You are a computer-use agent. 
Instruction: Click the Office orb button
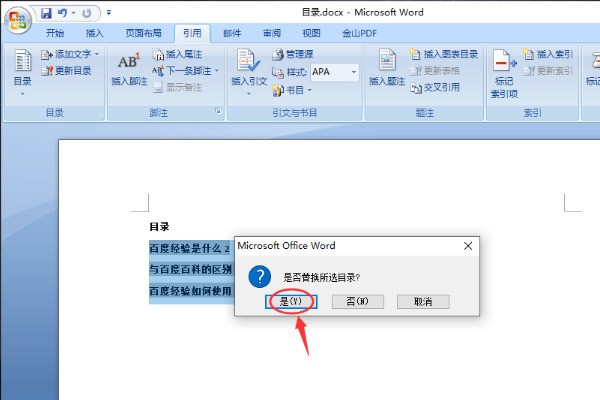[x=18, y=20]
